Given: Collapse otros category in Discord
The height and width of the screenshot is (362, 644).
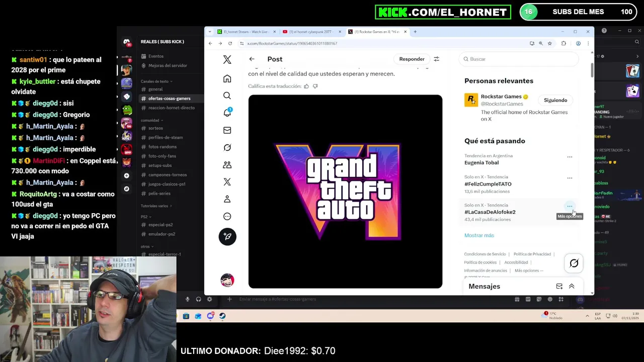Looking at the screenshot, I should [147, 246].
